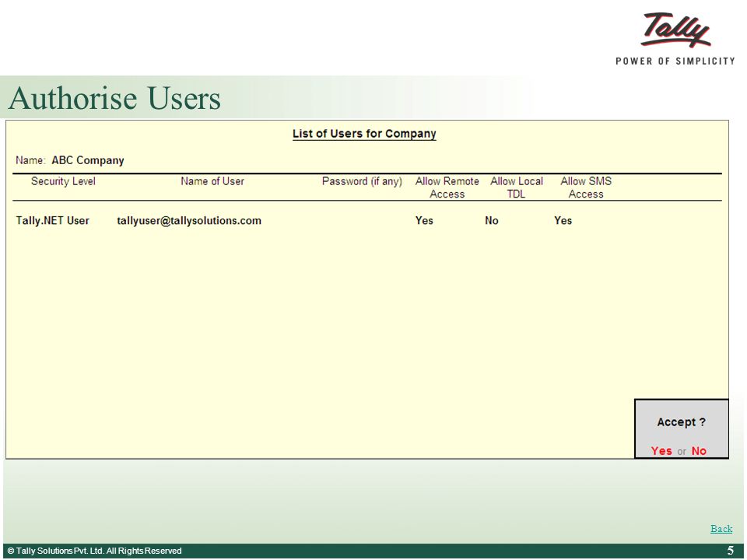Image resolution: width=747 pixels, height=560 pixels.
Task: Click the Allow SMS Access Yes value
Action: pos(563,220)
